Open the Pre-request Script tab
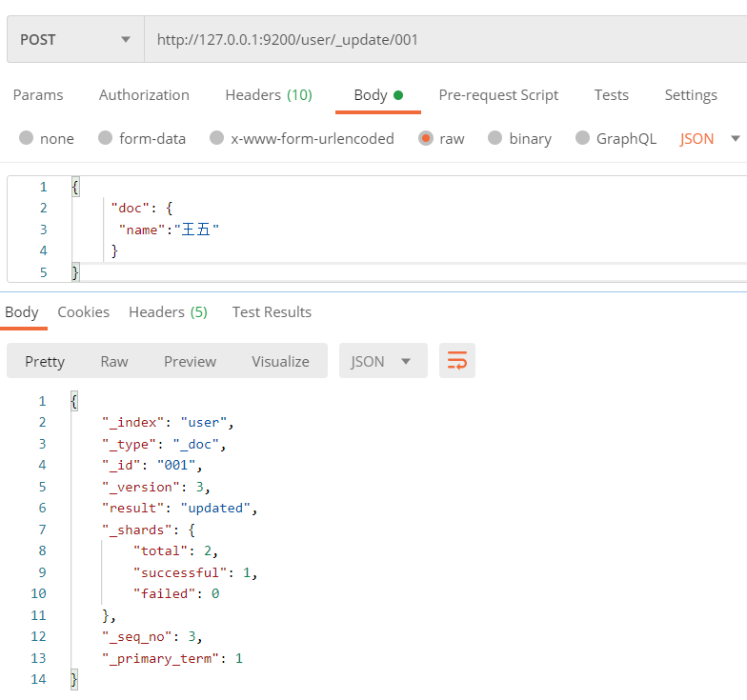Screen dimensions: 747x700 coord(498,95)
